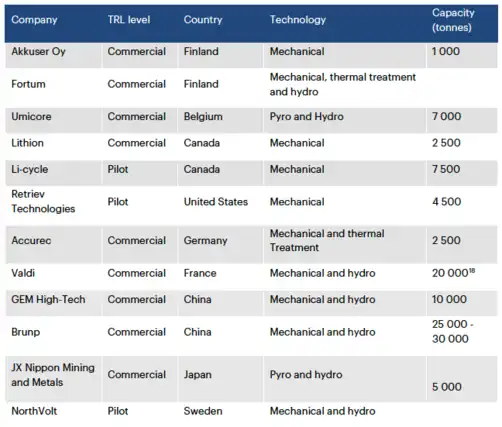Select the TRL level column header
The height and width of the screenshot is (427, 502).
pos(129,20)
